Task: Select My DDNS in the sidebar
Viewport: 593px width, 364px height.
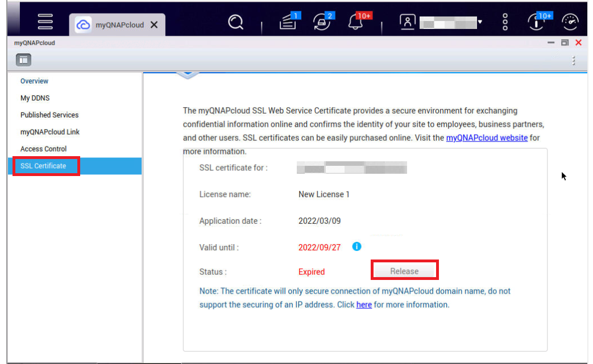Action: pos(35,98)
